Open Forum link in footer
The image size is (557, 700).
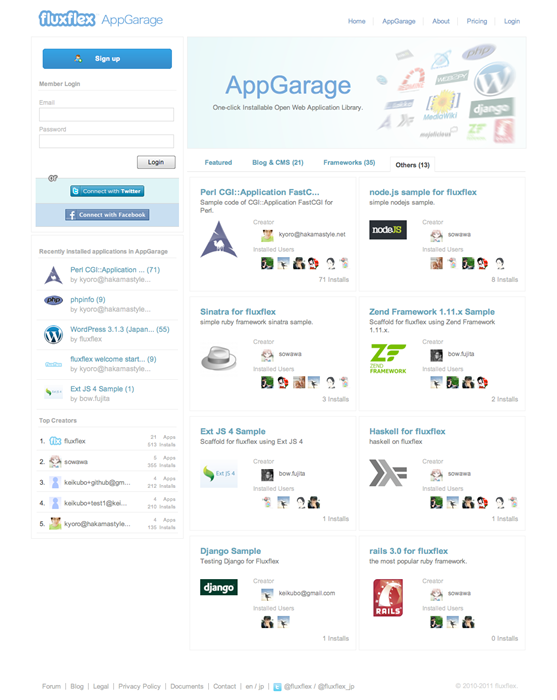(51, 686)
